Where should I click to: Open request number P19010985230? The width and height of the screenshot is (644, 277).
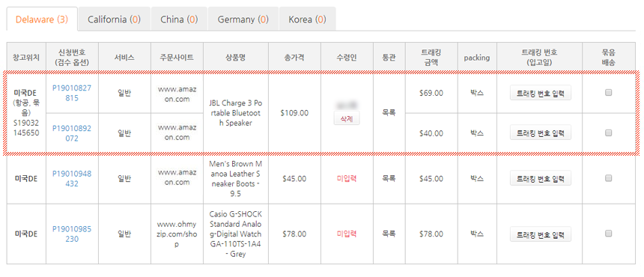[x=72, y=234]
